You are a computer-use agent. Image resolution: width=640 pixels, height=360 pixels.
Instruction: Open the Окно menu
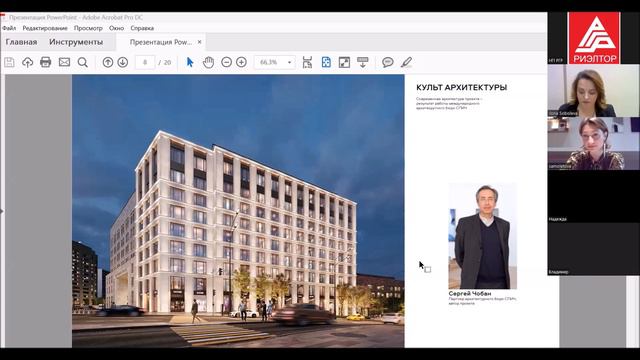point(116,28)
